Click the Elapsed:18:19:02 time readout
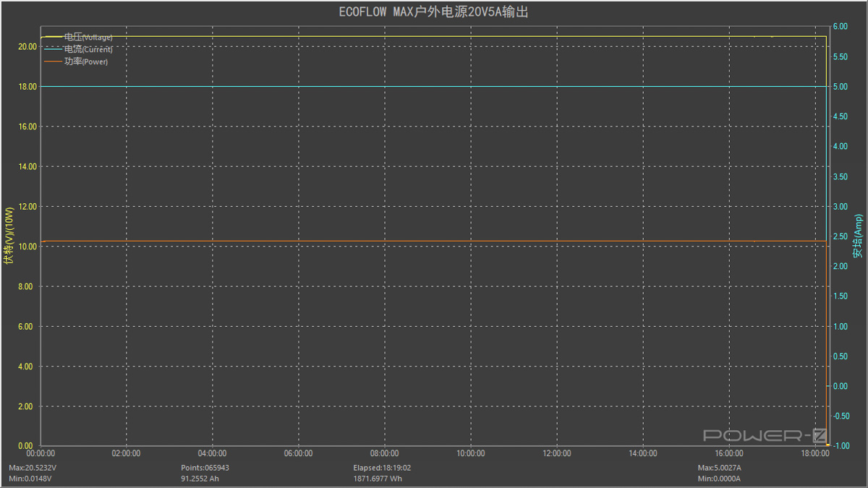 [x=382, y=468]
